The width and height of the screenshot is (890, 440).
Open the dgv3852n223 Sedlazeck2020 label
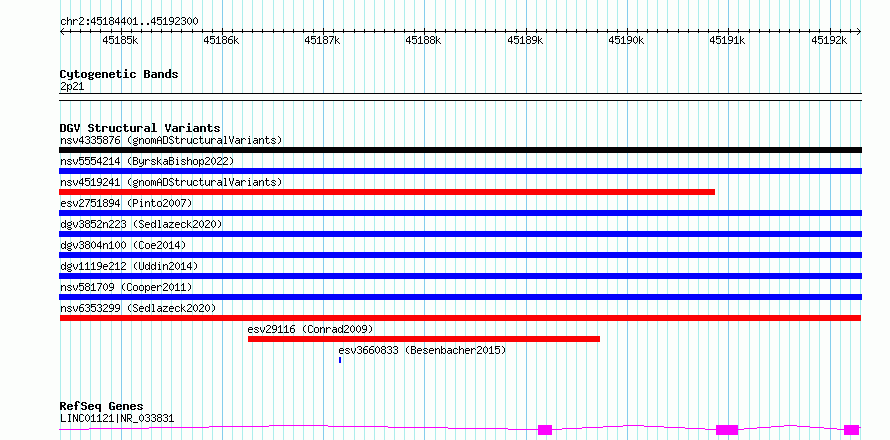coord(141,224)
